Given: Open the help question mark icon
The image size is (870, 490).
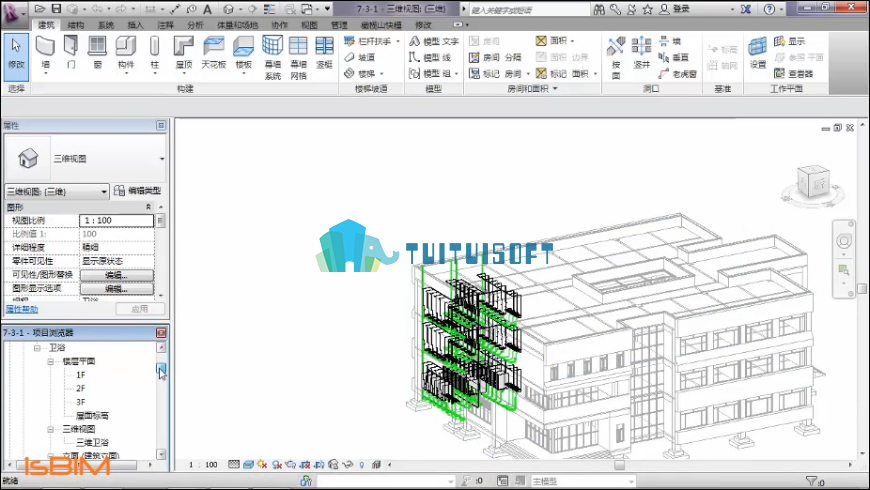Looking at the screenshot, I should 769,9.
